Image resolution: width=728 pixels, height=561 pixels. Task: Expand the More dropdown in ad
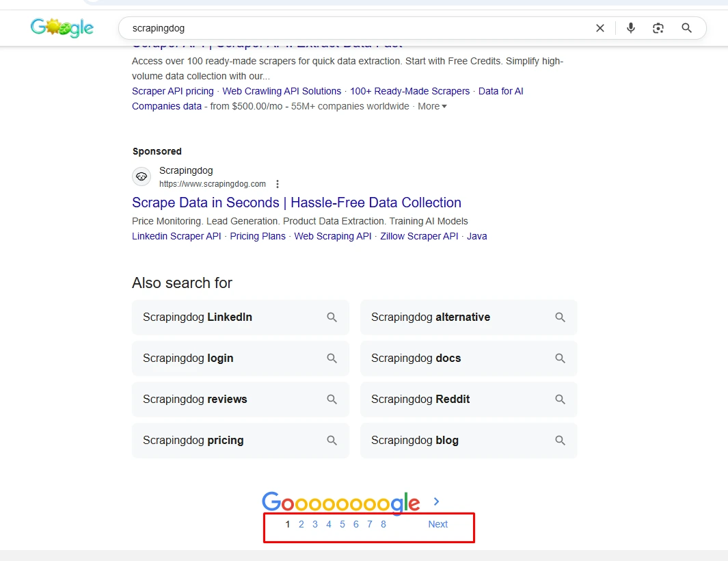(x=432, y=106)
